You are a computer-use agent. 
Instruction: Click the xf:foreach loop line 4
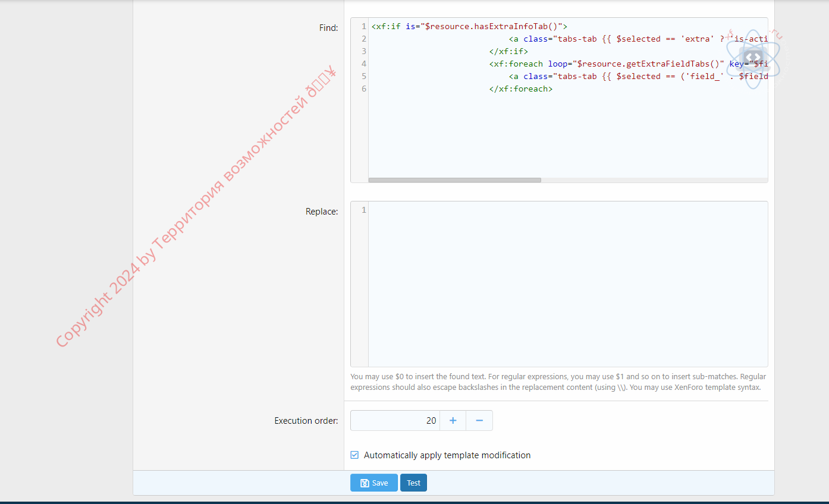pos(628,64)
